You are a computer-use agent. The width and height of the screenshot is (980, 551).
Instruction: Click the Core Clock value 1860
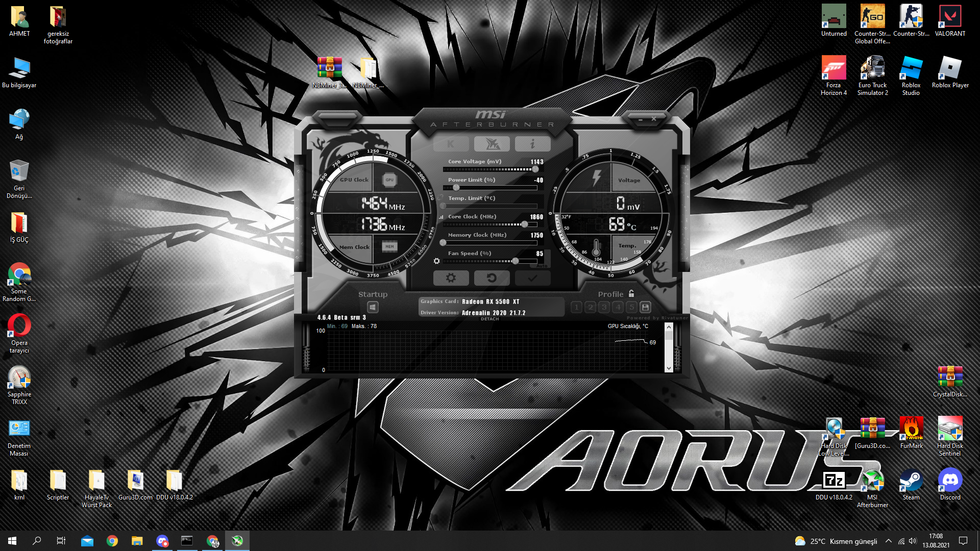click(536, 217)
